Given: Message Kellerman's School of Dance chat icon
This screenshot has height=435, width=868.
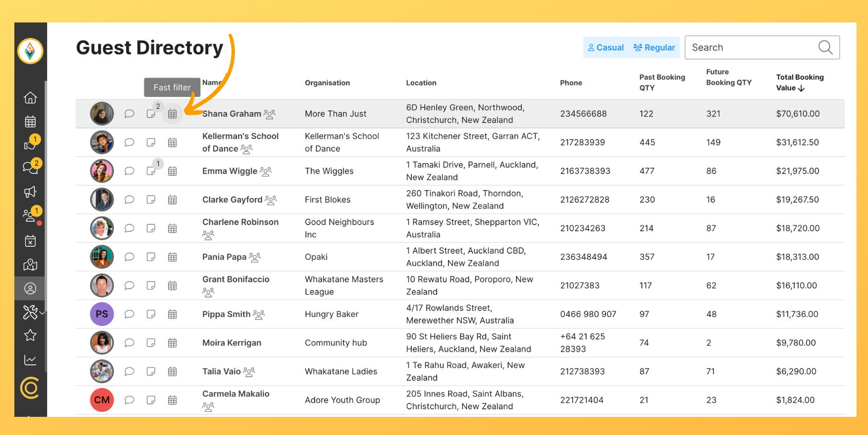Looking at the screenshot, I should tap(129, 142).
